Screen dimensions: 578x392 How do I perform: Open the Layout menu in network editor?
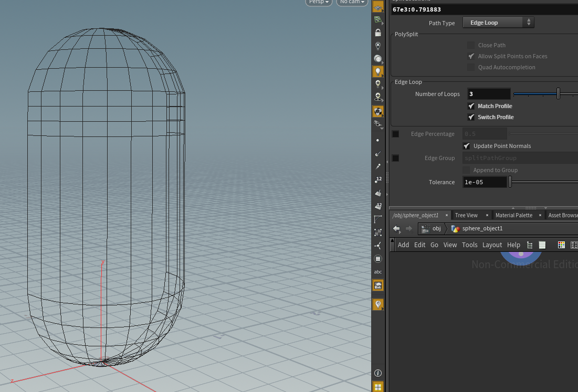point(492,245)
